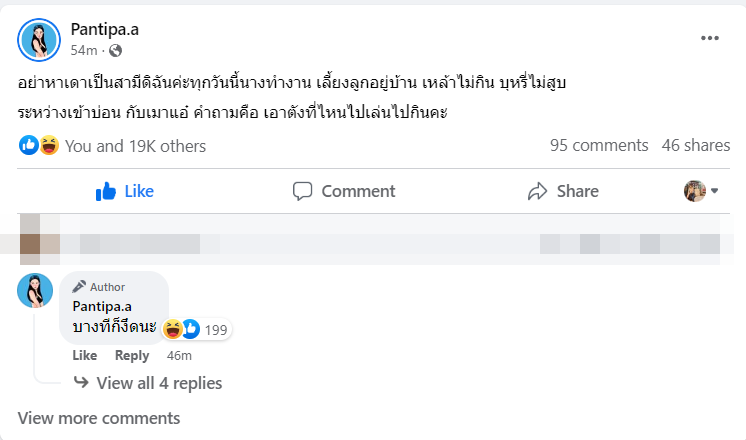Open the 95 comments list
This screenshot has width=746, height=440.
599,146
